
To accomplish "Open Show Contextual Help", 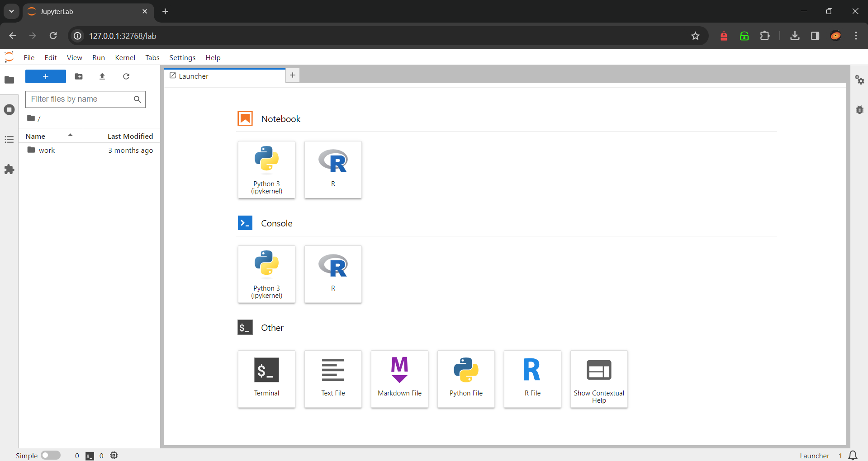I will (x=599, y=379).
